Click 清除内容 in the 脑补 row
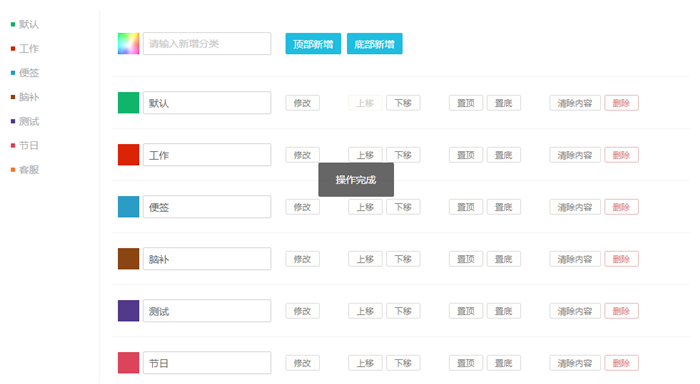This screenshot has width=700, height=384. (575, 259)
